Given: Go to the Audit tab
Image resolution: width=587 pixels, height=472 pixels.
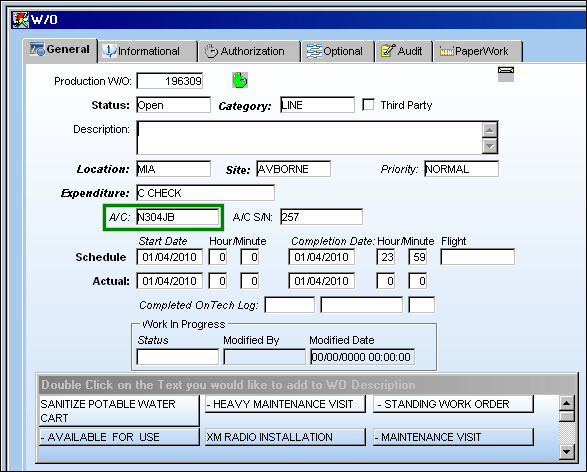Looking at the screenshot, I should click(404, 51).
